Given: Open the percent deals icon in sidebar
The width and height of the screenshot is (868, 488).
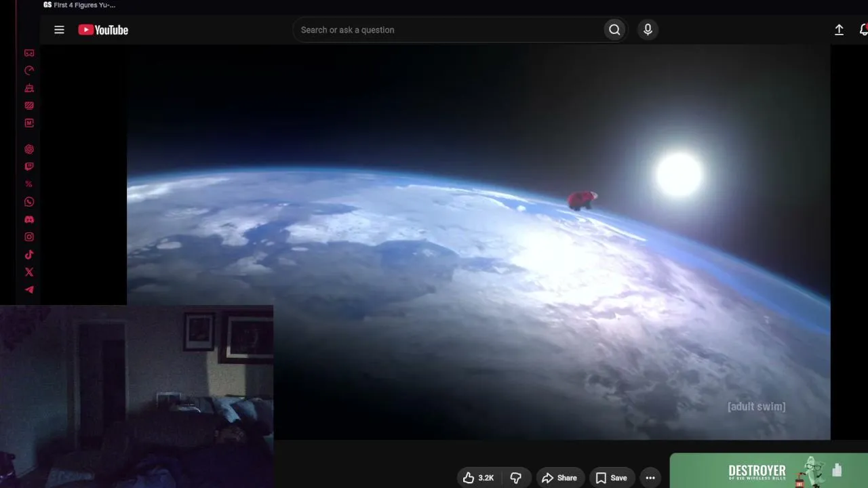Looking at the screenshot, I should click(x=29, y=184).
